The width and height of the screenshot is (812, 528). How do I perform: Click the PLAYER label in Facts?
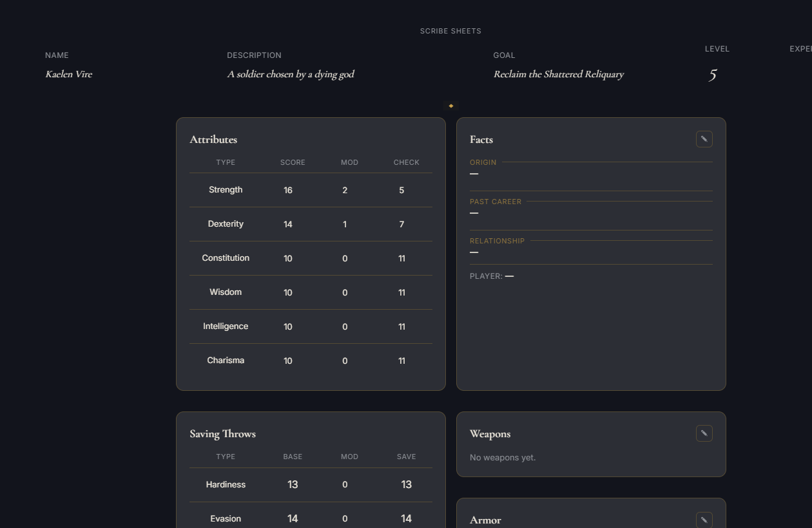click(487, 276)
